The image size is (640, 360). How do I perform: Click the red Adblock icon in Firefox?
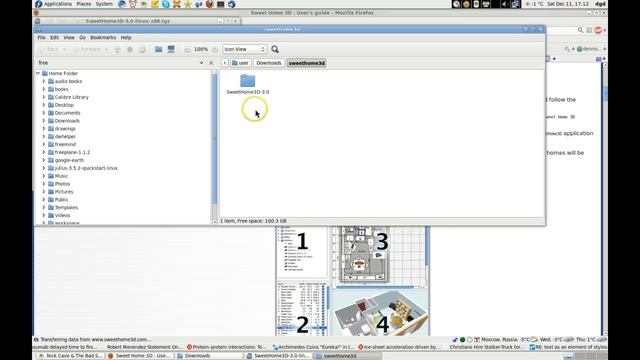598,30
